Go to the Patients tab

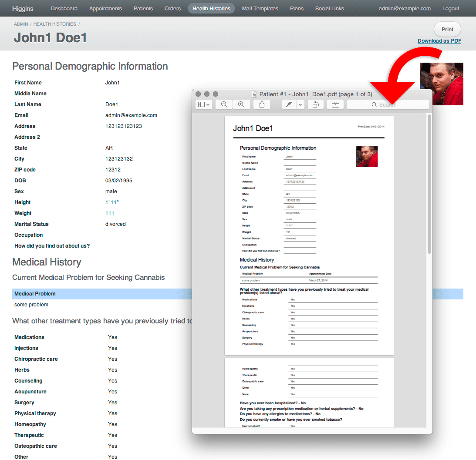(x=143, y=9)
